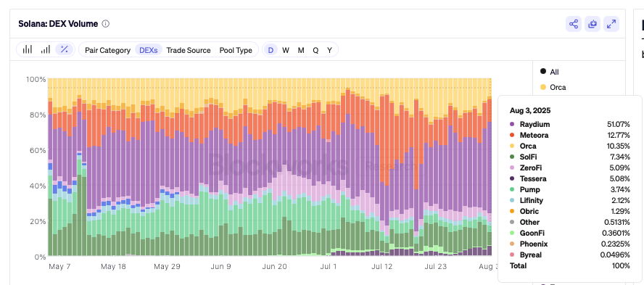Click the ZeroFi row in tooltip

click(569, 168)
